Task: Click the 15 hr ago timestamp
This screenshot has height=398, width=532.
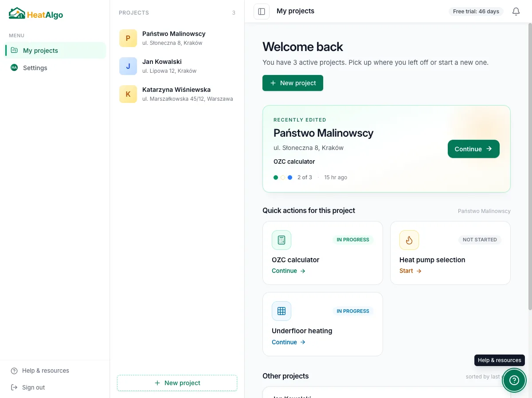Action: [336, 177]
